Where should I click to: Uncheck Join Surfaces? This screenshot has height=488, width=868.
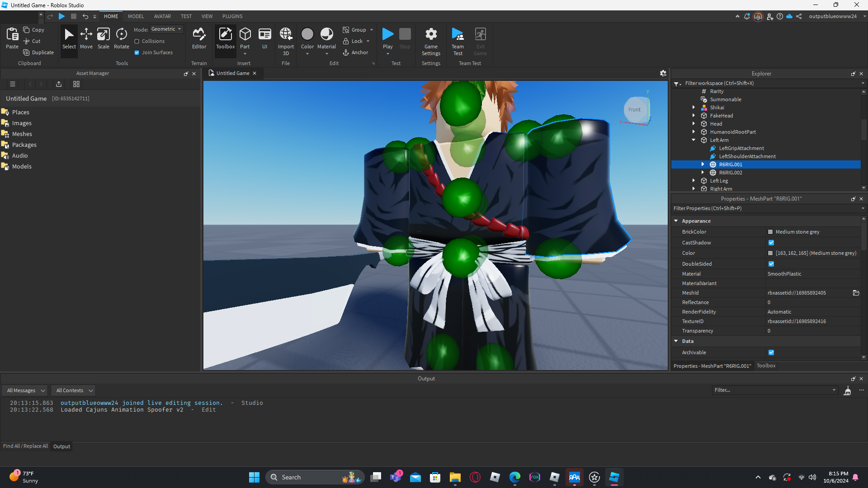pyautogui.click(x=137, y=52)
